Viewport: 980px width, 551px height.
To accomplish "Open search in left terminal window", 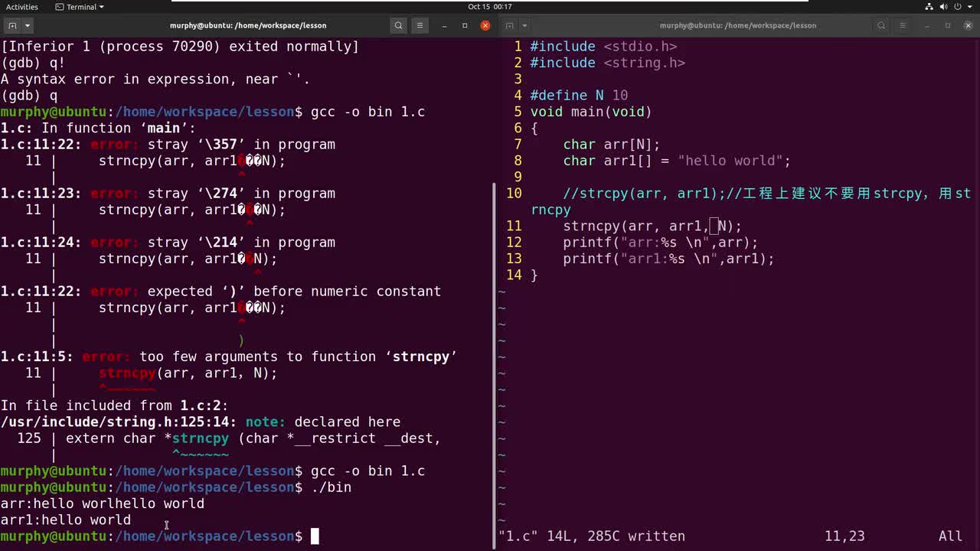I will tap(398, 25).
